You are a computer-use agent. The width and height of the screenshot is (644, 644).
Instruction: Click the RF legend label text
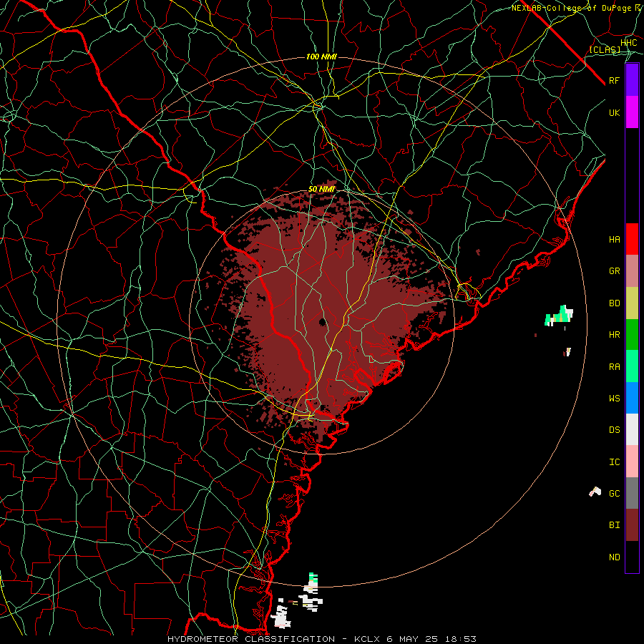tap(615, 80)
